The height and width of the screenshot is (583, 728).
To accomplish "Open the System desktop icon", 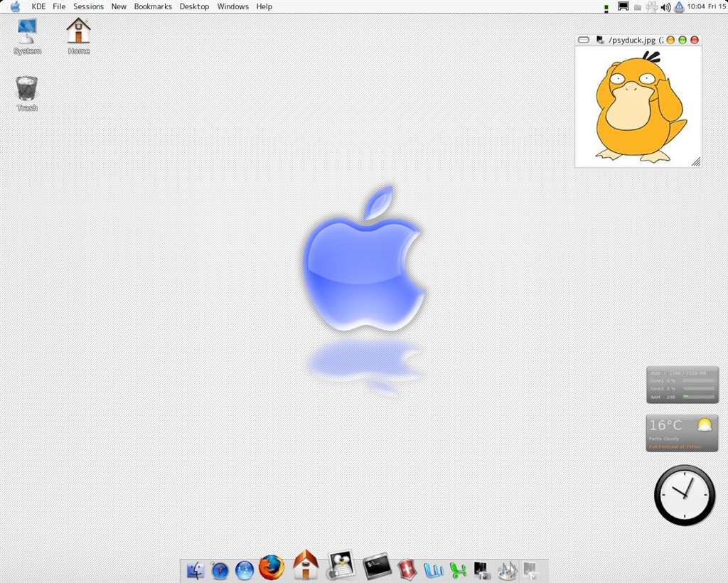I will (x=27, y=36).
